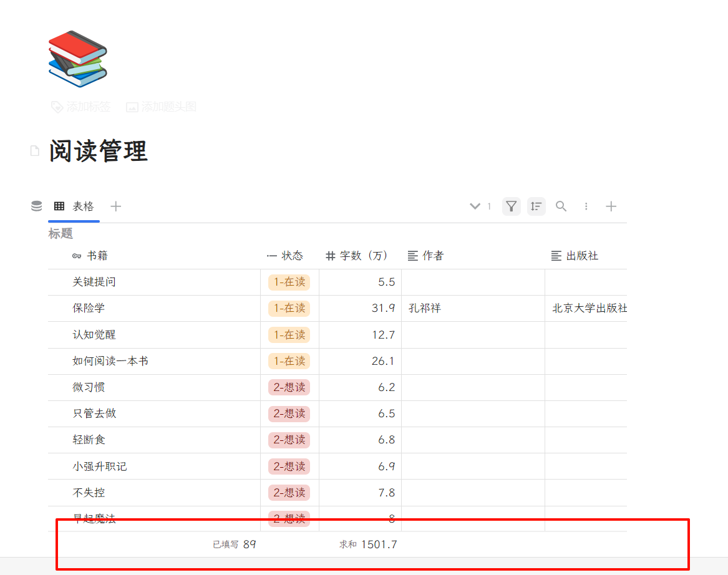Image resolution: width=728 pixels, height=575 pixels.
Task: Click the 2-想读 tag for 轻断食
Action: pyautogui.click(x=289, y=440)
